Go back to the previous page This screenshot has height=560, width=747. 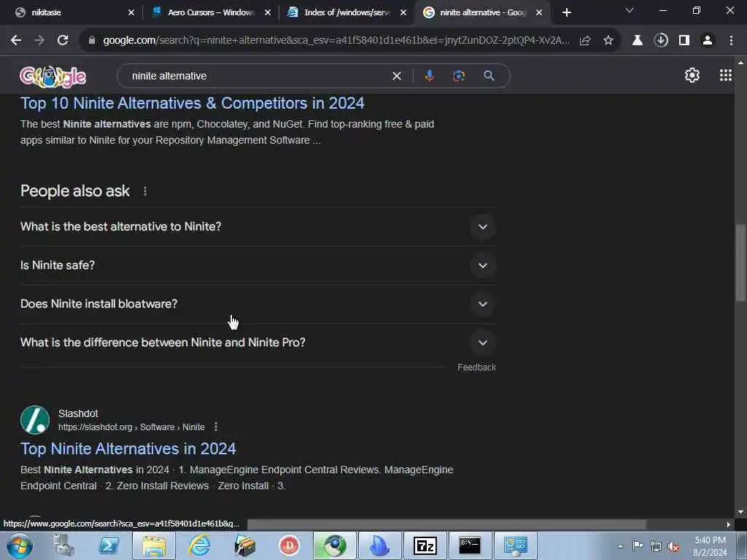[x=16, y=41]
